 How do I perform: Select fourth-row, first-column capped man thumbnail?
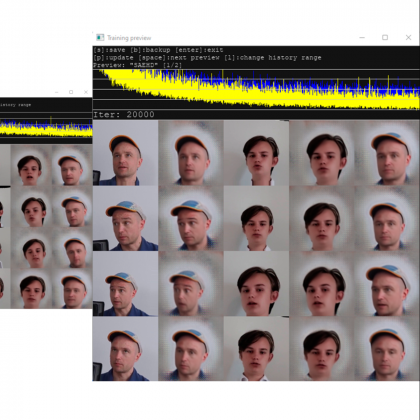(x=125, y=349)
